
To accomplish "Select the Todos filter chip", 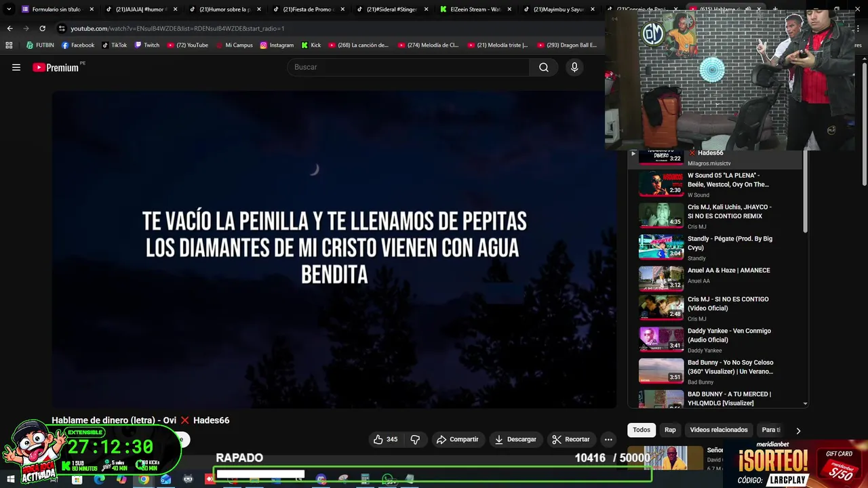I will [642, 430].
